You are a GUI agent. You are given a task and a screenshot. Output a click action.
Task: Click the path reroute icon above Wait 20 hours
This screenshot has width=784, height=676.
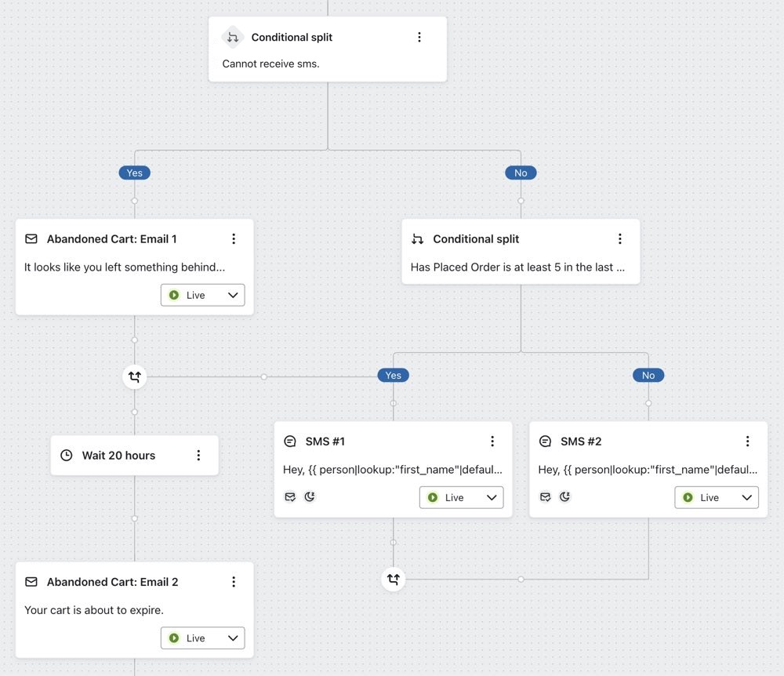pos(134,377)
